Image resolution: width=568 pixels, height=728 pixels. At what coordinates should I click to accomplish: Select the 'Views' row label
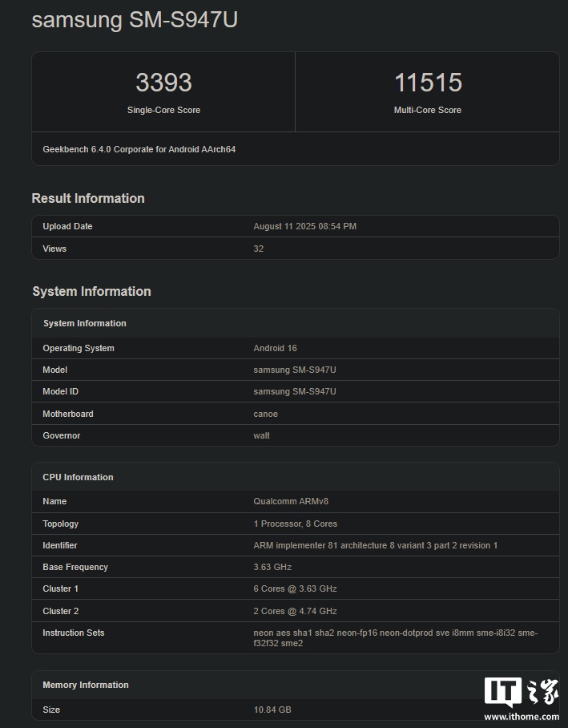tap(54, 249)
